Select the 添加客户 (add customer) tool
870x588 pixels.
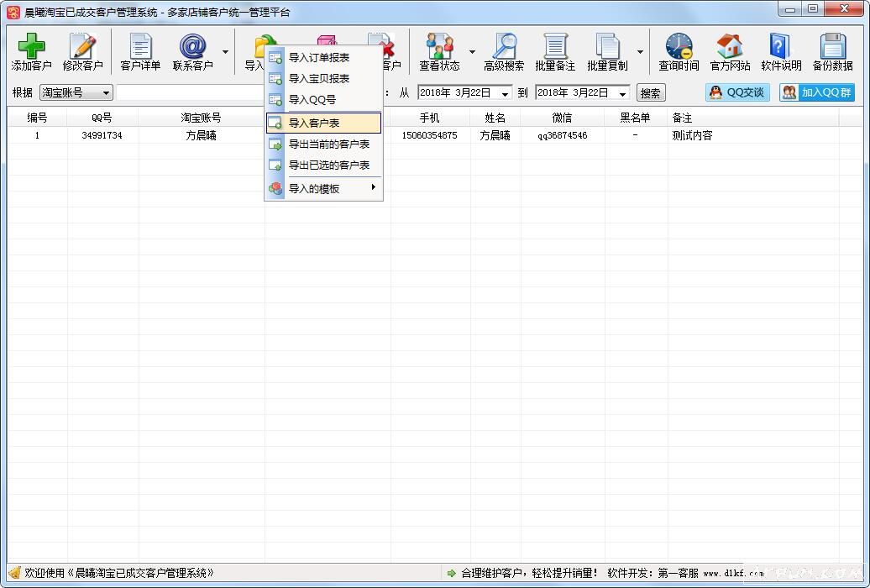tap(31, 51)
